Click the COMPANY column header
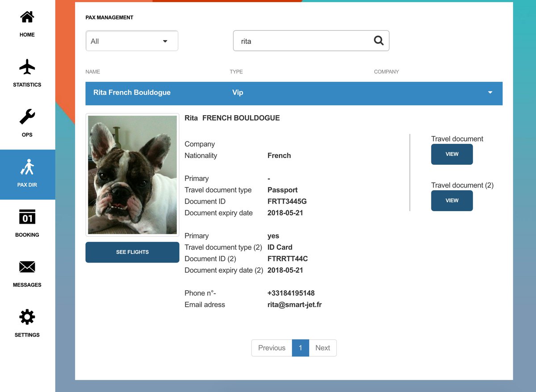Image resolution: width=536 pixels, height=392 pixels. coord(386,71)
